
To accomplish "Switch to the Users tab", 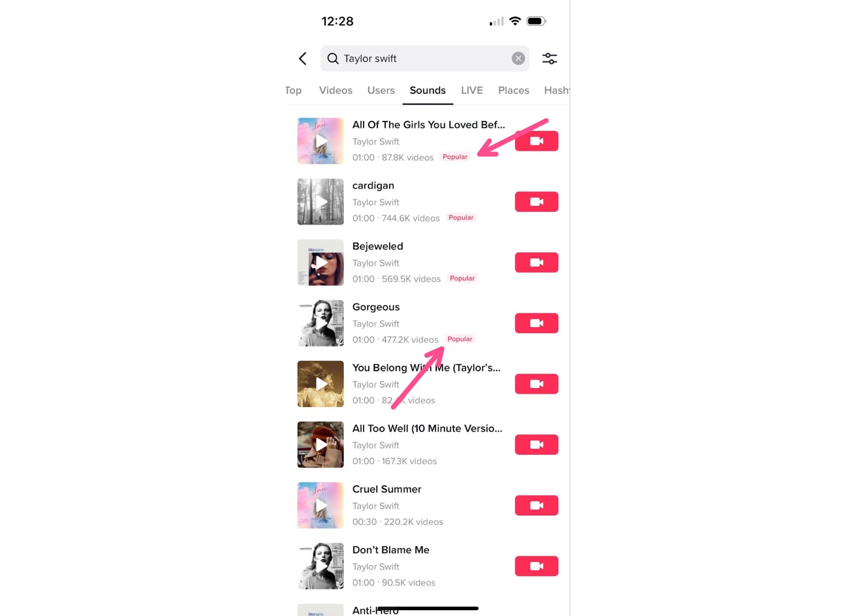I will click(381, 90).
